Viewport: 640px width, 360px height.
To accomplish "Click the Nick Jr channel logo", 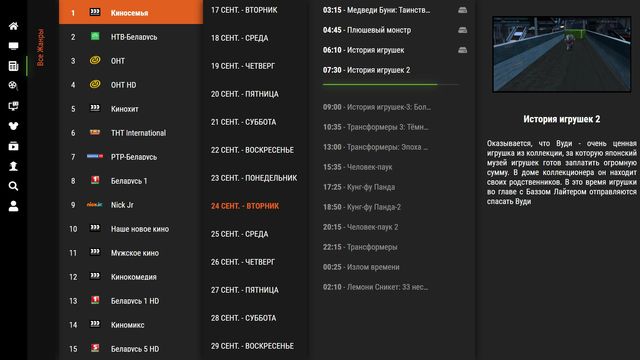I will click(95, 204).
